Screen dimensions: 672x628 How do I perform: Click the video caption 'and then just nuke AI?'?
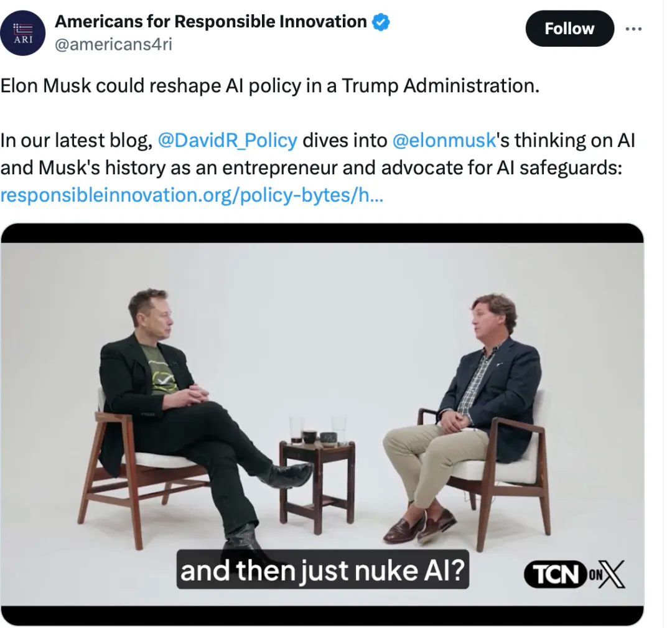click(323, 569)
